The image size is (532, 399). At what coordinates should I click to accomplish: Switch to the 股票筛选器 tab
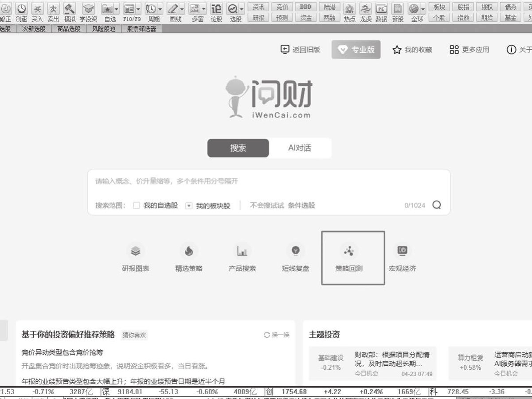pyautogui.click(x=142, y=29)
